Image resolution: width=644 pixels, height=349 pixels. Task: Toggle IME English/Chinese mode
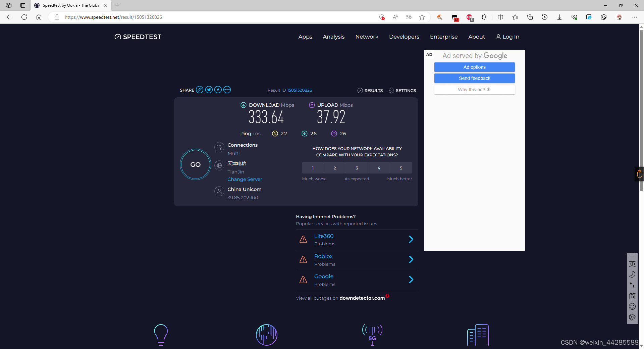tap(632, 264)
